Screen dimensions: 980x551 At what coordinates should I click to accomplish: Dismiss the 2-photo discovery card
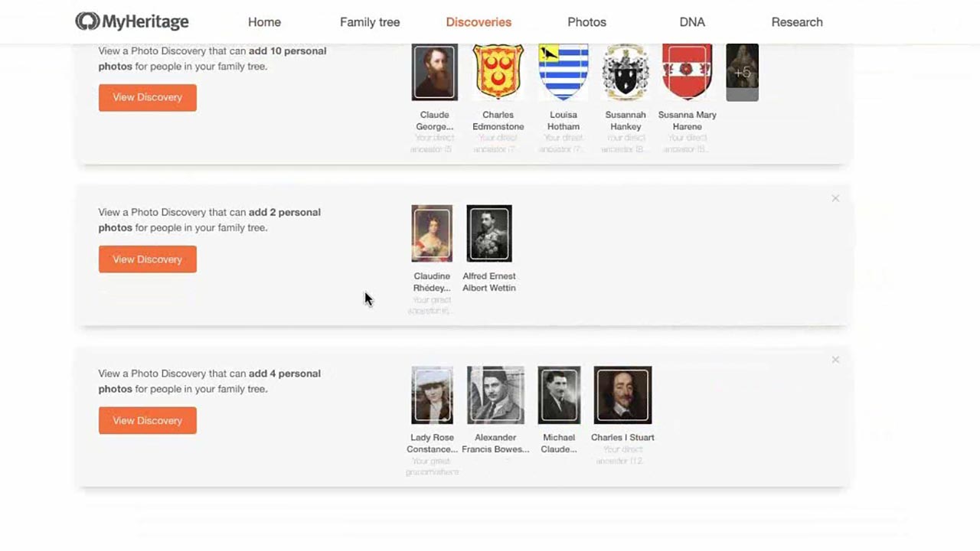835,198
